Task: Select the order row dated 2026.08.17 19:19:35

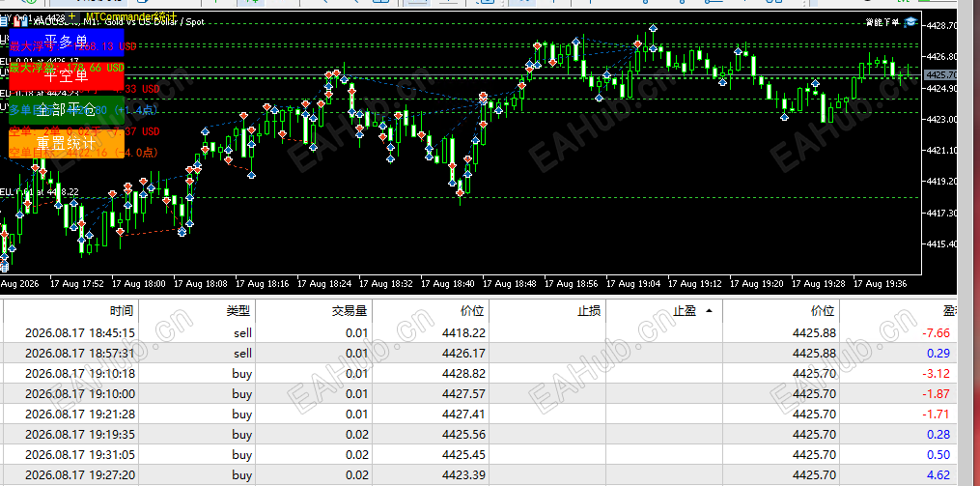Action: (479, 435)
